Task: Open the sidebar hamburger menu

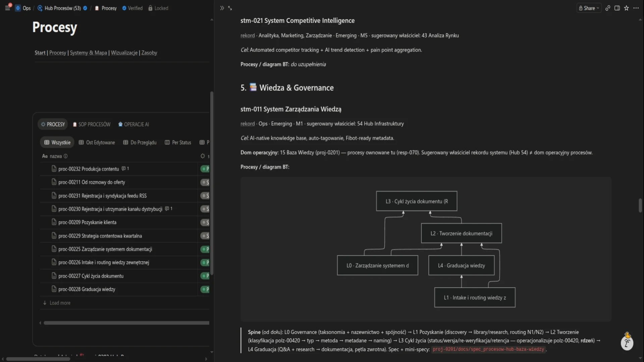Action: pos(7,8)
